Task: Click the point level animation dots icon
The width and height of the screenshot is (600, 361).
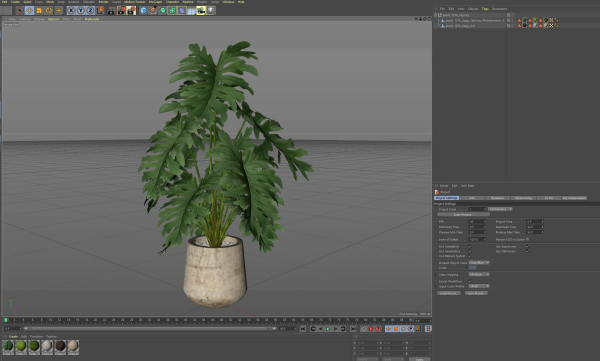Action: click(418, 329)
